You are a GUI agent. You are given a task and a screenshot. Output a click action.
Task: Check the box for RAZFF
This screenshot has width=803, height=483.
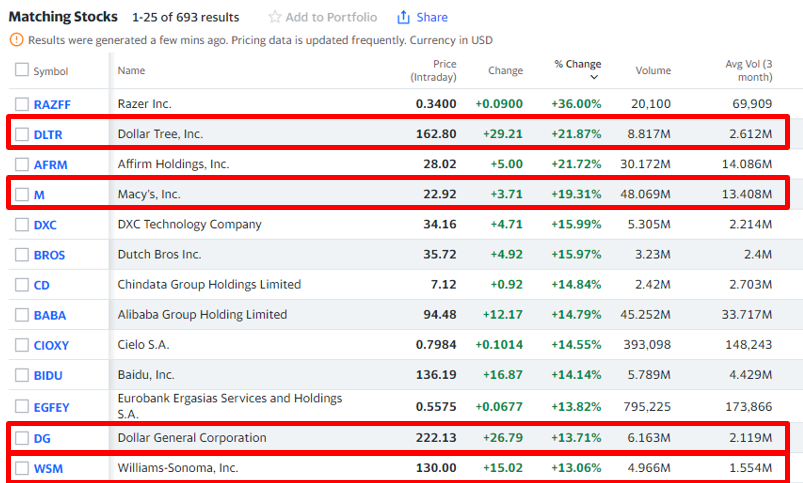coord(22,104)
